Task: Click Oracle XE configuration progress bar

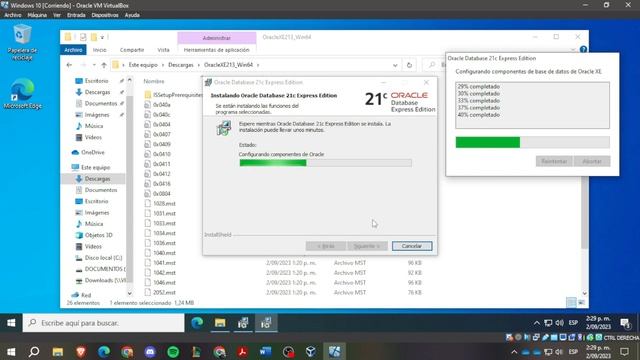Action: (x=532, y=142)
